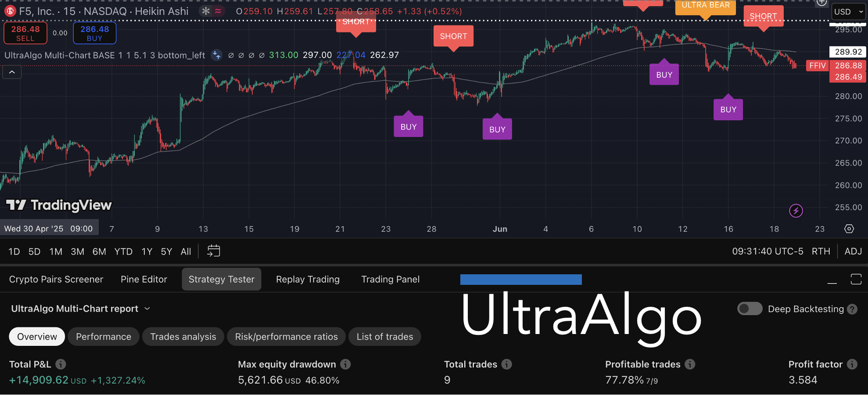Click the +14,909.62 Total P&L value
Screen dimensions: 868x395
point(39,380)
